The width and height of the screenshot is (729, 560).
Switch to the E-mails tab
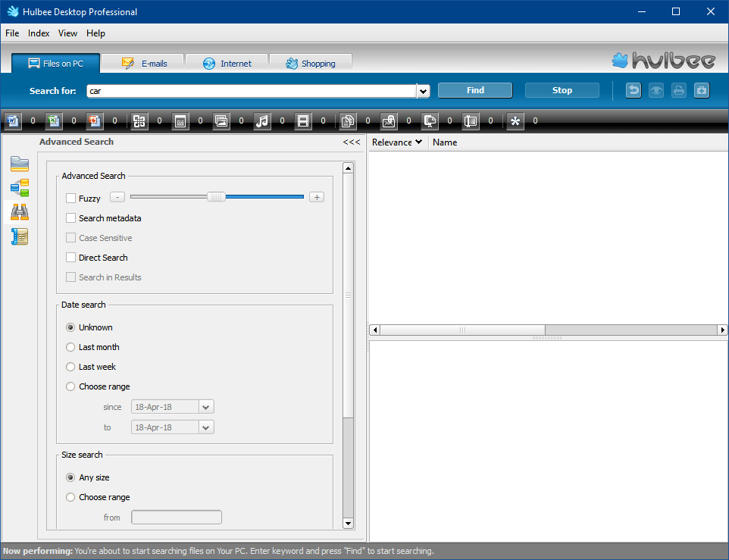[143, 62]
